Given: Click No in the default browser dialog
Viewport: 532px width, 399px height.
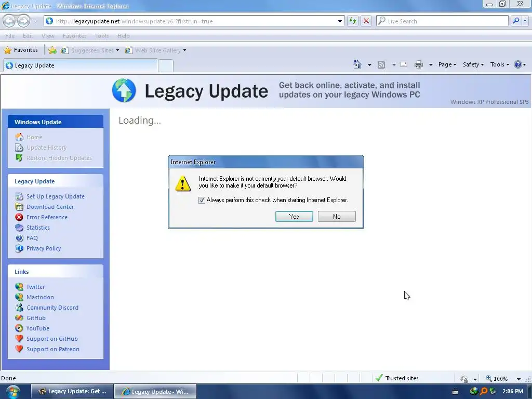Looking at the screenshot, I should click(337, 217).
